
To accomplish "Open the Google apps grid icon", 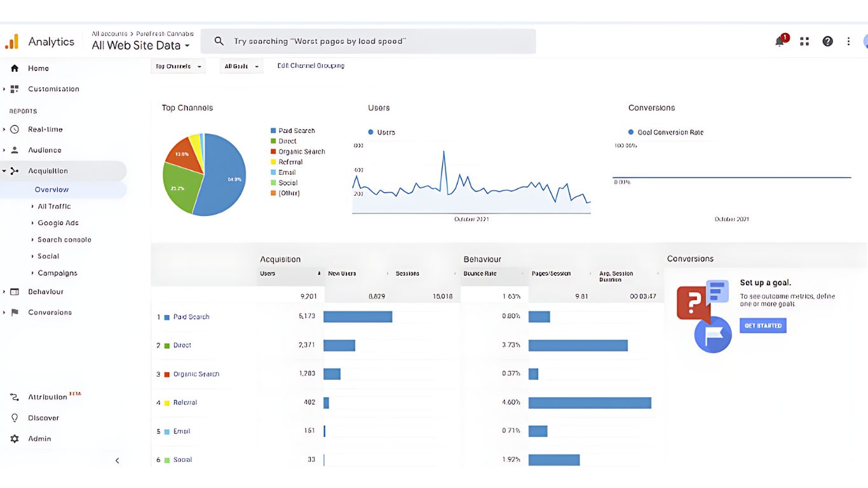I will click(804, 41).
